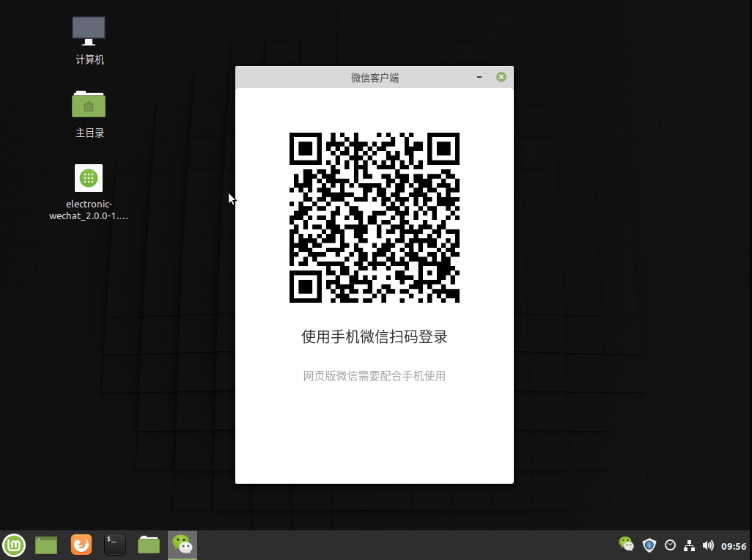Screen dimensions: 752x560
Task: Open the network connections tray icon
Action: (x=689, y=545)
